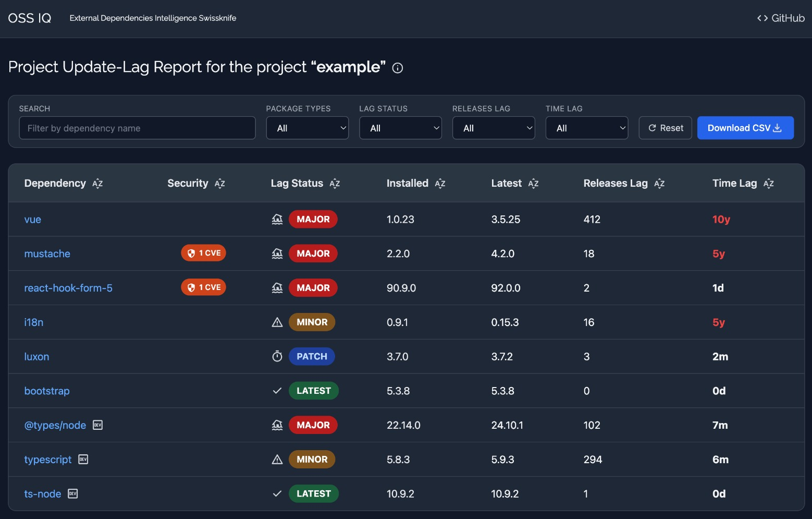The height and width of the screenshot is (519, 812).
Task: Click the dependency name search field
Action: [x=137, y=128]
